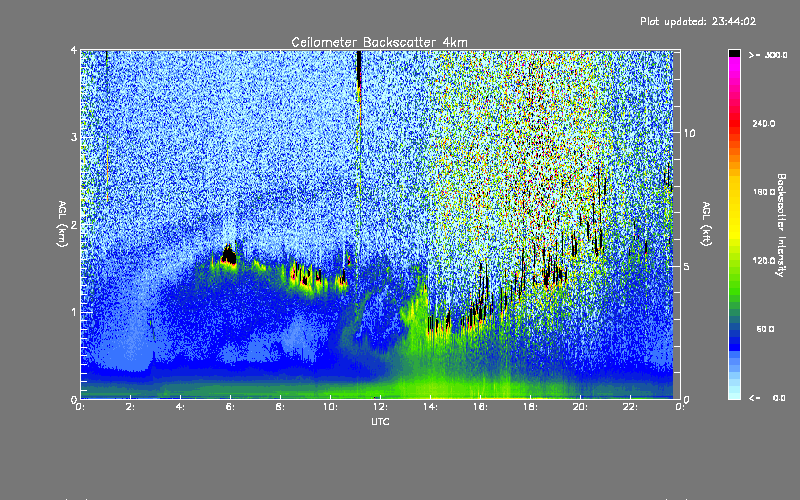
Task: Click the "120.0" colorbar value
Action: (x=764, y=260)
